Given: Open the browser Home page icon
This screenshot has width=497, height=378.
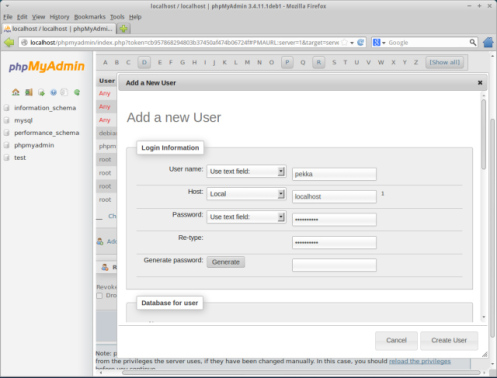Looking at the screenshot, I should point(488,43).
